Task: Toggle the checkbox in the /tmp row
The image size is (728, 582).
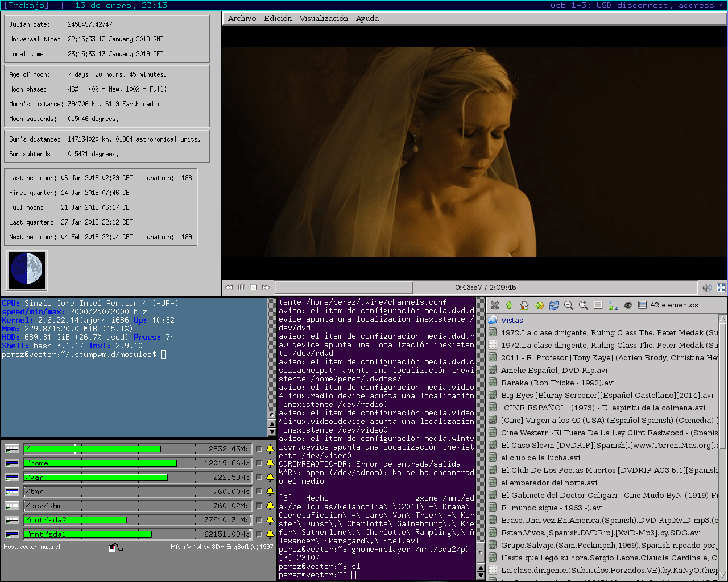Action: (x=259, y=492)
